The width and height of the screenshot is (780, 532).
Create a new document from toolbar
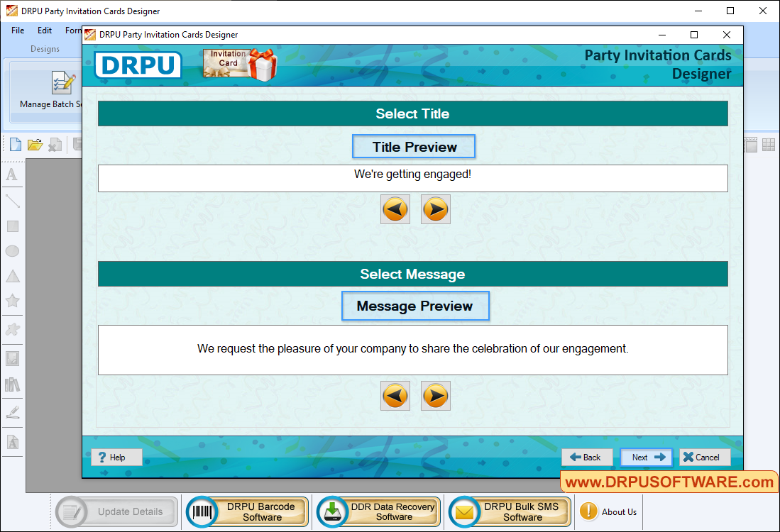15,145
